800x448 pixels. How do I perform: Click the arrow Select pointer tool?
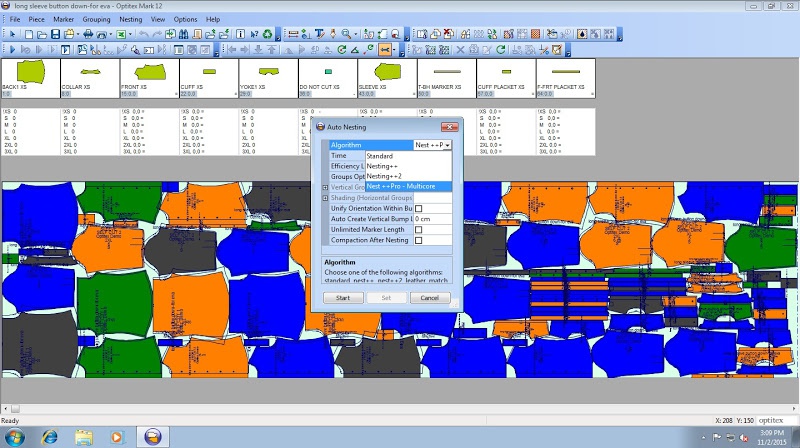click(12, 34)
